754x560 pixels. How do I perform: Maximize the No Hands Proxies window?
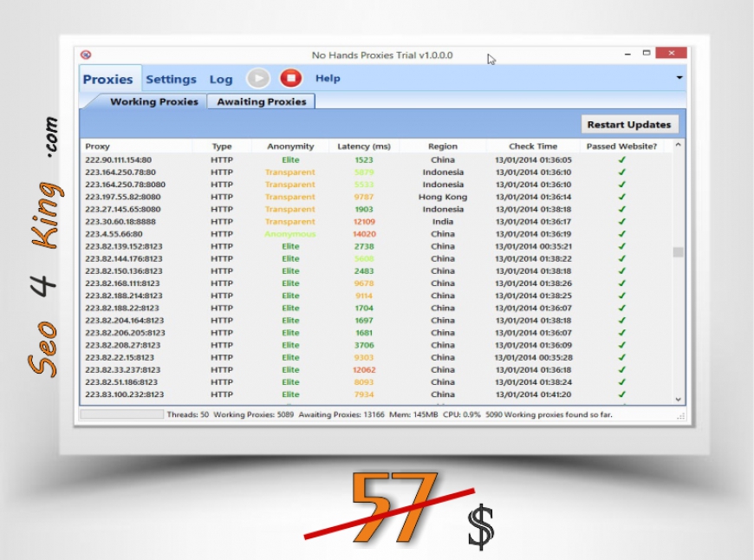[647, 53]
